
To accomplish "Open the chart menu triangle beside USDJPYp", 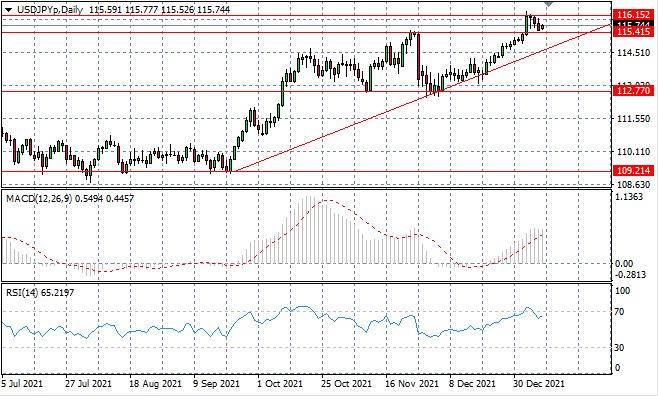I will pyautogui.click(x=8, y=10).
